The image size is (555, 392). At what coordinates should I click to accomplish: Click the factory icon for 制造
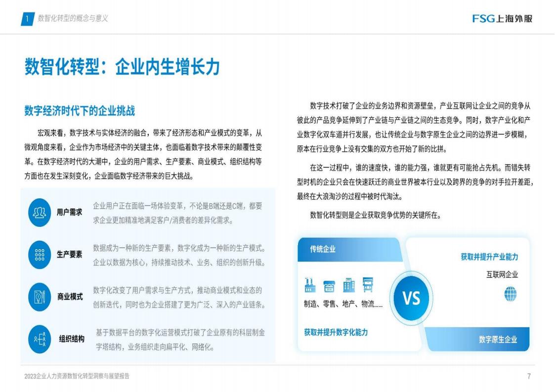(x=310, y=285)
